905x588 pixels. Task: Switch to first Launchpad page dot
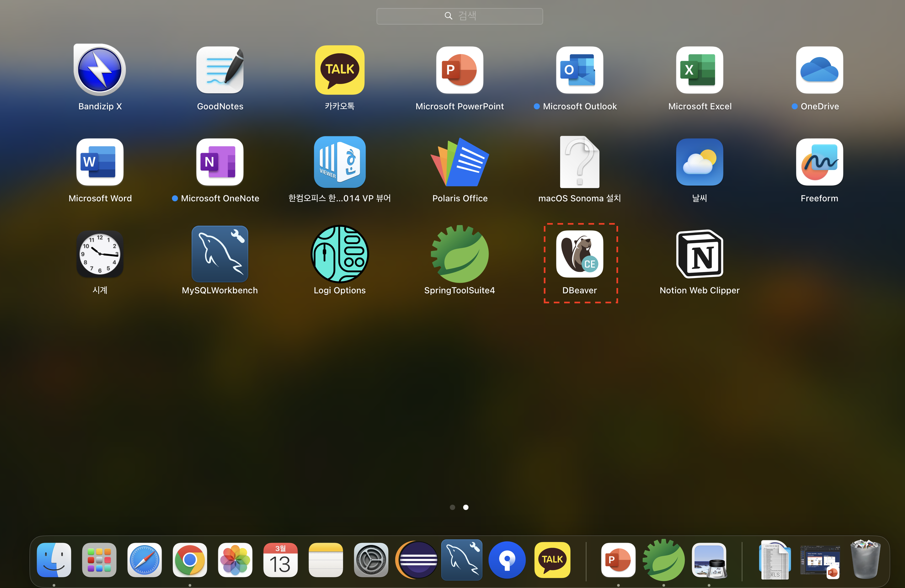[452, 507]
